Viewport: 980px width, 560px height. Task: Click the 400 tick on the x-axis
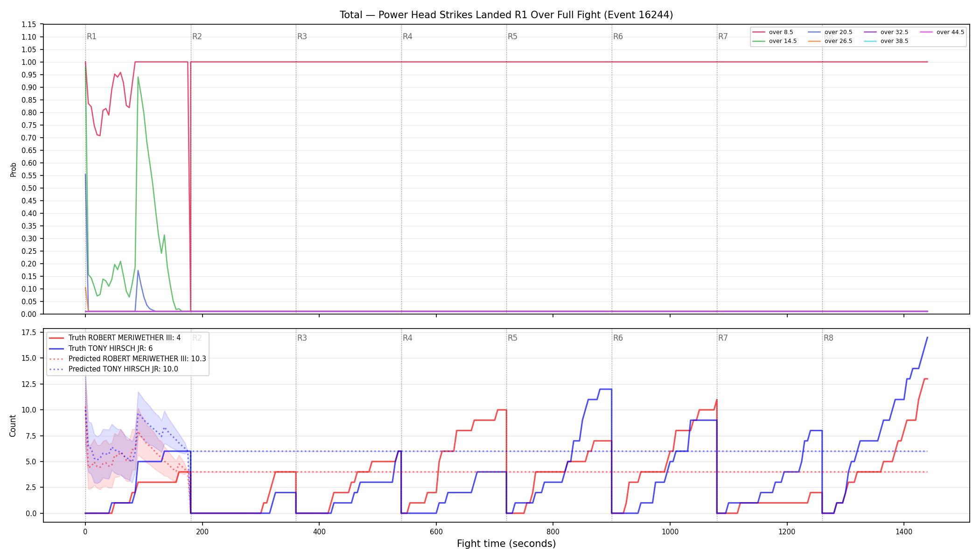[319, 532]
